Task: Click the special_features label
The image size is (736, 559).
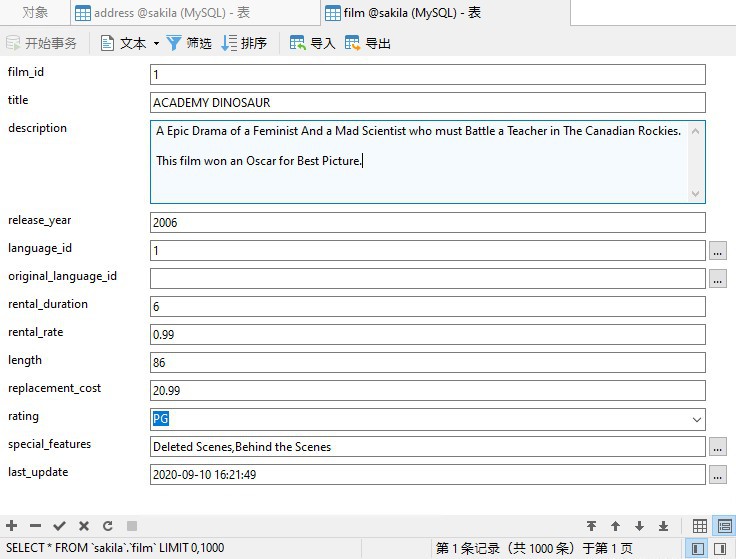Action: 49,444
